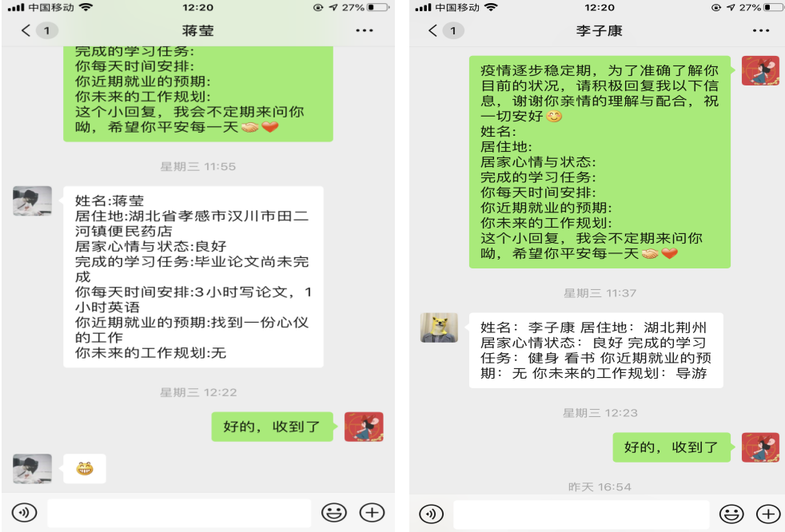Open emoji picker in 李子康 chat

tap(731, 514)
